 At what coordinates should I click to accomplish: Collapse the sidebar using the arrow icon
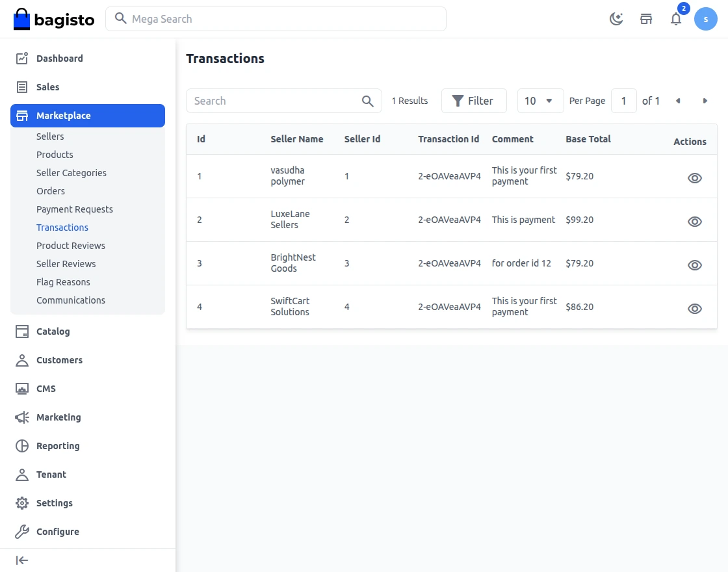(22, 560)
